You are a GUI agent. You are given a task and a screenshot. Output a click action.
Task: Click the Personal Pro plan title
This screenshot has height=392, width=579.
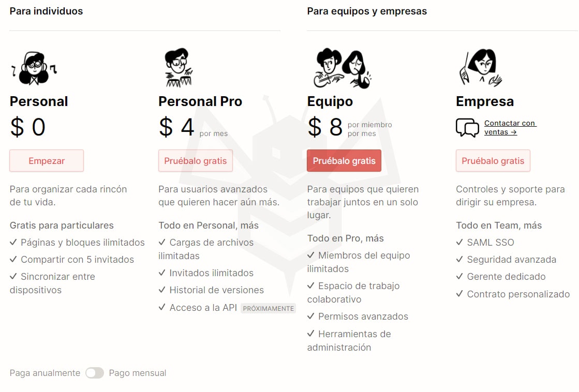(x=200, y=101)
